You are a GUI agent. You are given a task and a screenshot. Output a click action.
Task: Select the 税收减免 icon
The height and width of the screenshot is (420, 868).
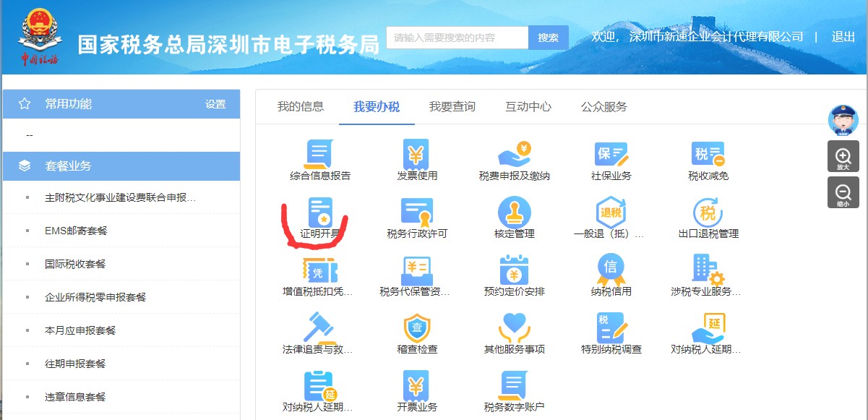[x=708, y=154]
